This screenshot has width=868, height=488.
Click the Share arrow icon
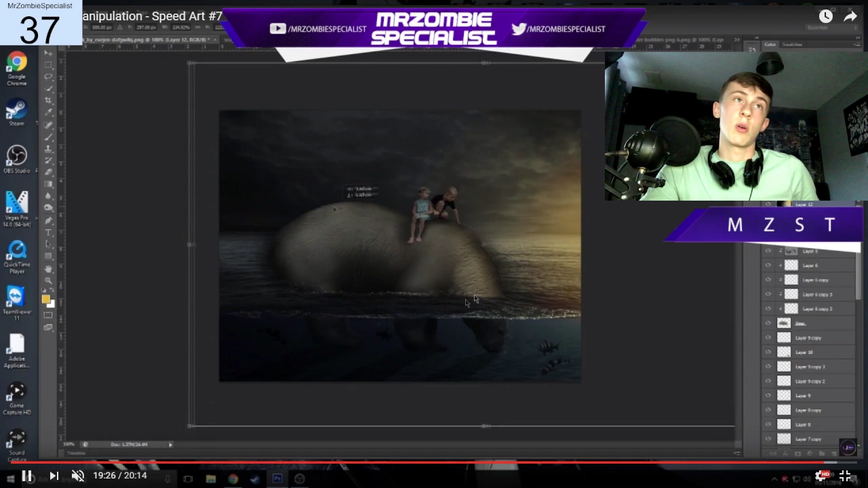click(850, 16)
